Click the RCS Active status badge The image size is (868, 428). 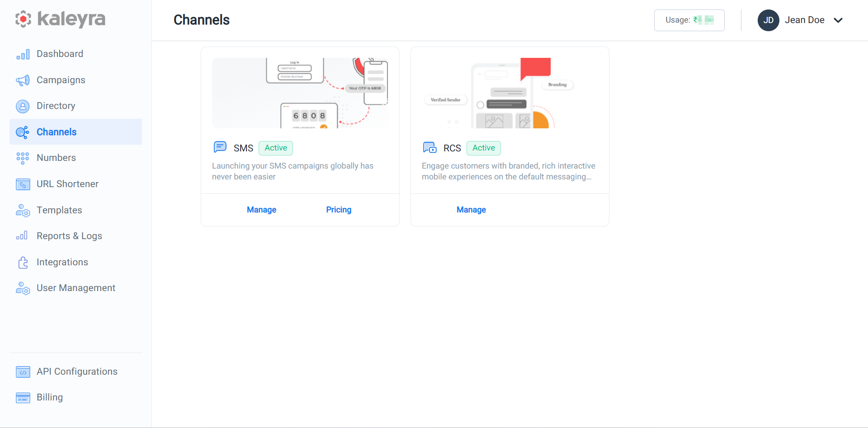coord(484,148)
